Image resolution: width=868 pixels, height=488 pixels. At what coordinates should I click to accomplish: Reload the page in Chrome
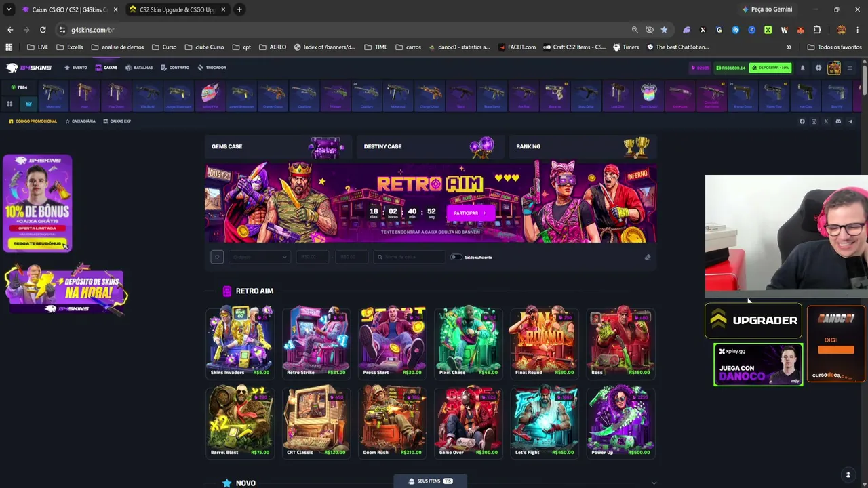[x=43, y=30]
